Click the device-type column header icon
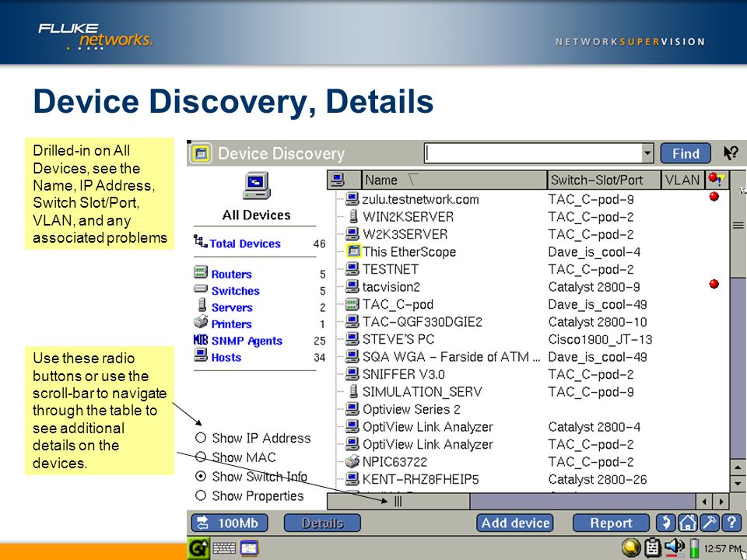This screenshot has width=747, height=560. click(x=338, y=180)
